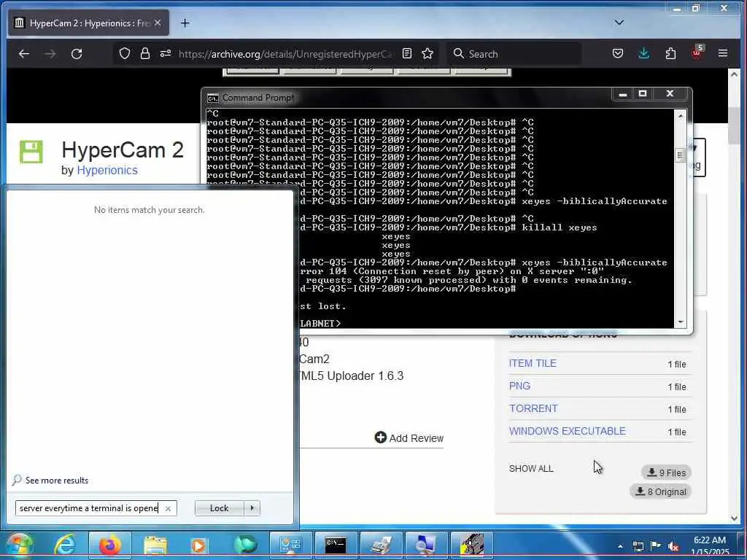Expand the shutdown options arrow beside Lock
The width and height of the screenshot is (747, 560).
click(x=252, y=508)
